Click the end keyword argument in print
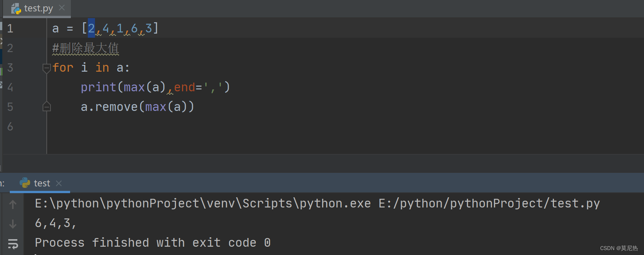The width and height of the screenshot is (644, 255). 184,88
